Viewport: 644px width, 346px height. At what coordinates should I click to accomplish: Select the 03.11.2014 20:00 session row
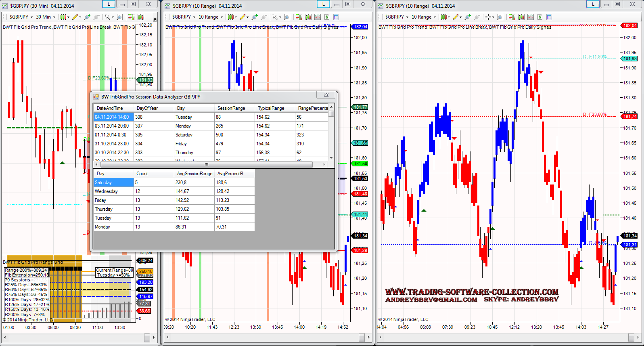(x=112, y=126)
